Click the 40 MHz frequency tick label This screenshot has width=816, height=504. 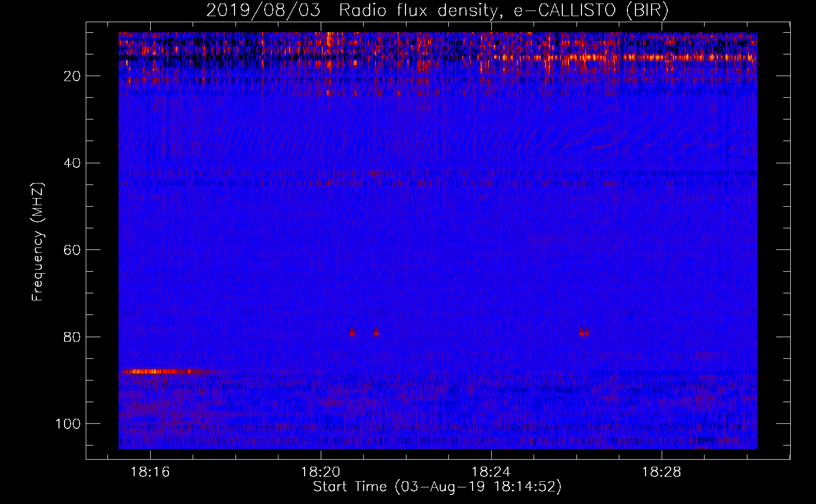coord(73,163)
